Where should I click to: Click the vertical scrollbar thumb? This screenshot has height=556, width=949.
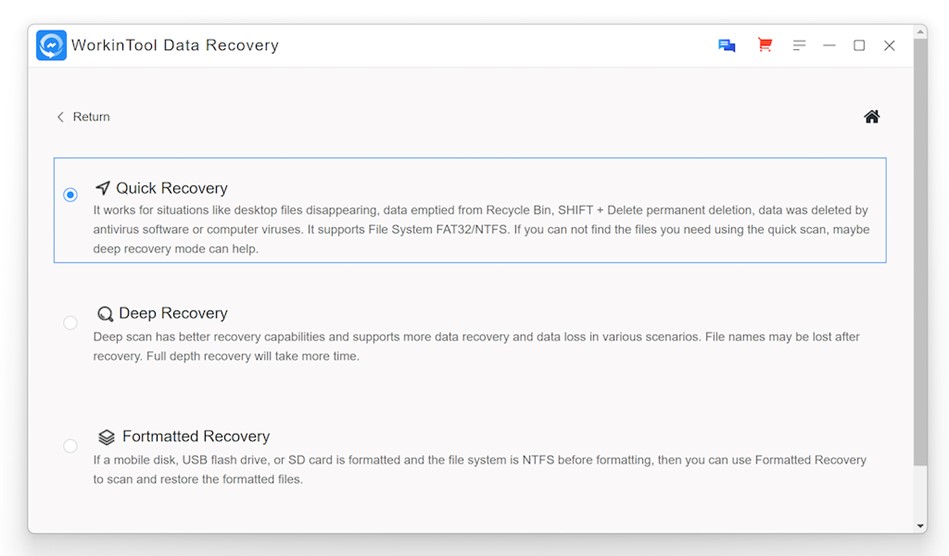[x=921, y=252]
